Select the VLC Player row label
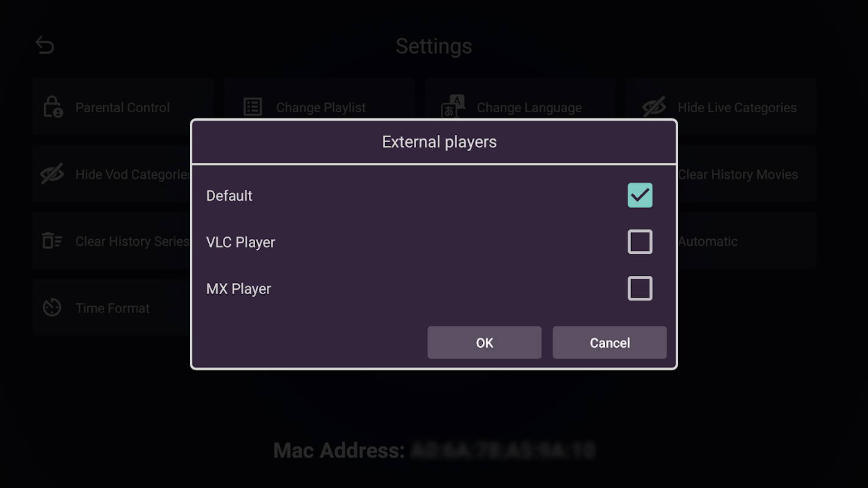This screenshot has width=868, height=488. pyautogui.click(x=241, y=242)
